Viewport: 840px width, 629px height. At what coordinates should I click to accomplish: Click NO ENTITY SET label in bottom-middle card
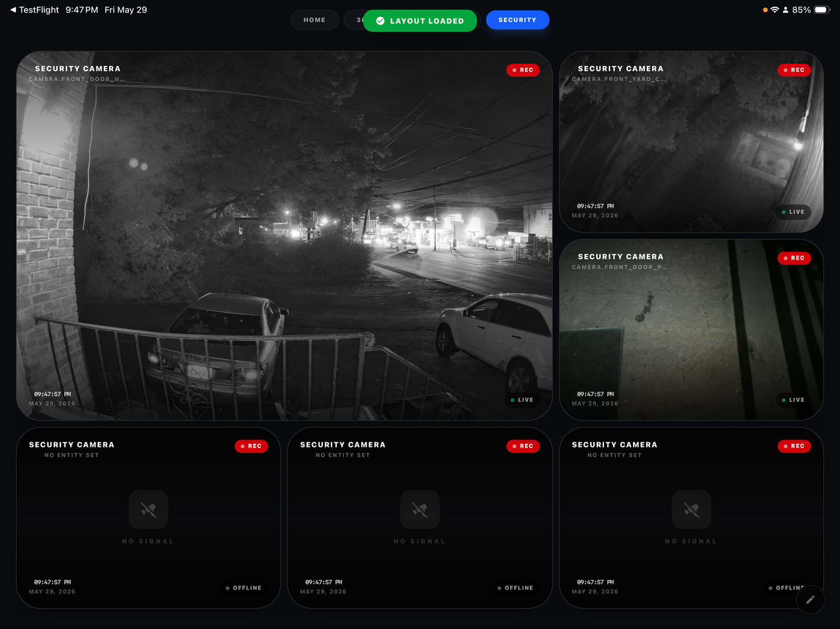click(343, 455)
